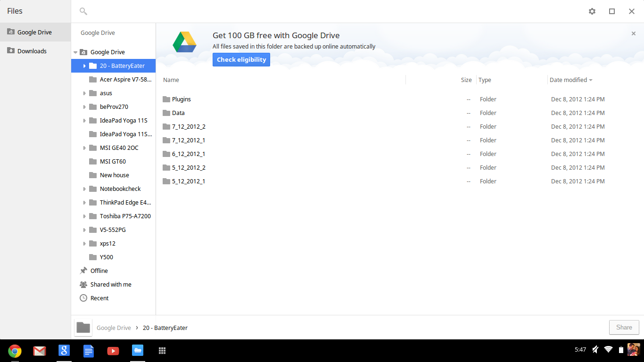Click 20 - BatteryEater in the breadcrumb

[x=165, y=328]
